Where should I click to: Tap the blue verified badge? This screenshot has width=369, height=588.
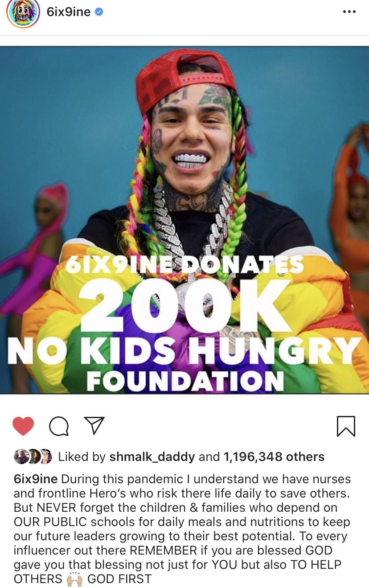coord(99,12)
